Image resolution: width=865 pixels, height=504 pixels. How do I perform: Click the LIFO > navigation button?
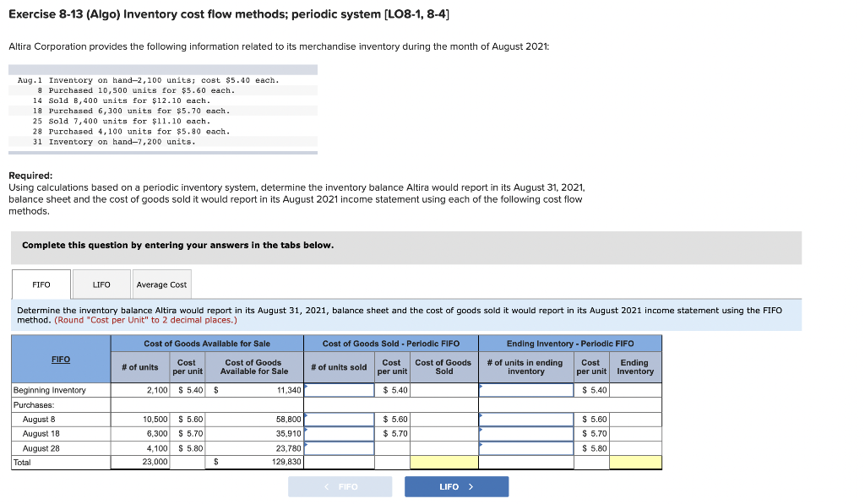pos(456,486)
